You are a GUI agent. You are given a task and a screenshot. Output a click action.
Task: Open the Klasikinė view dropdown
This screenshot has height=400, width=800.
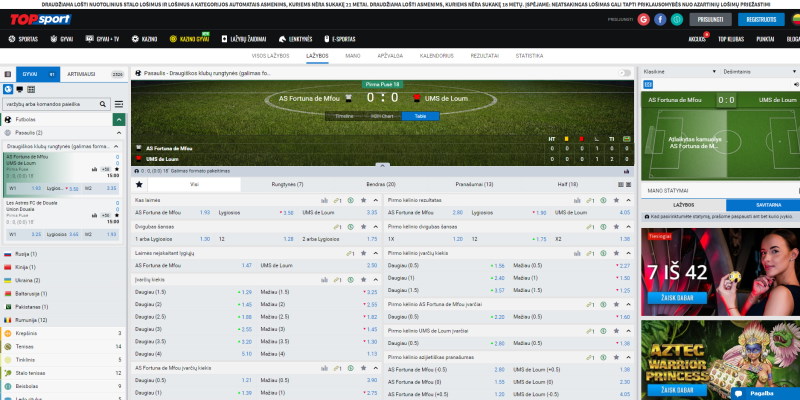(x=678, y=72)
